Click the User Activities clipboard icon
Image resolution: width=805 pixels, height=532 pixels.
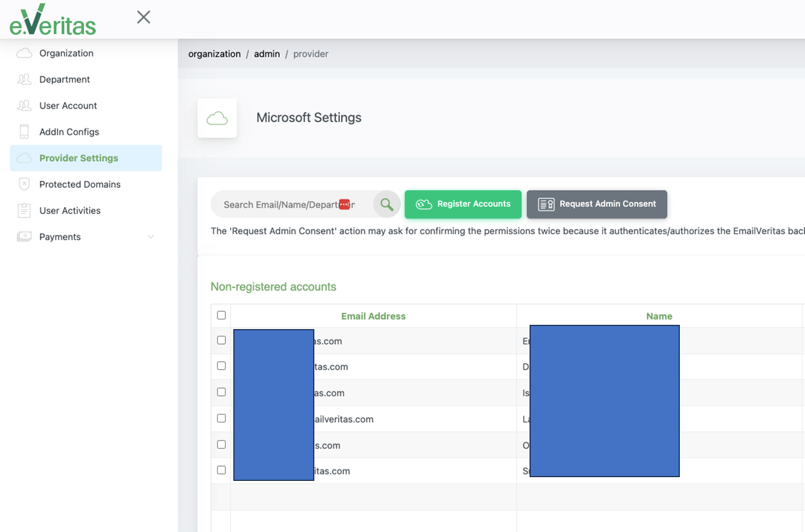tap(24, 210)
